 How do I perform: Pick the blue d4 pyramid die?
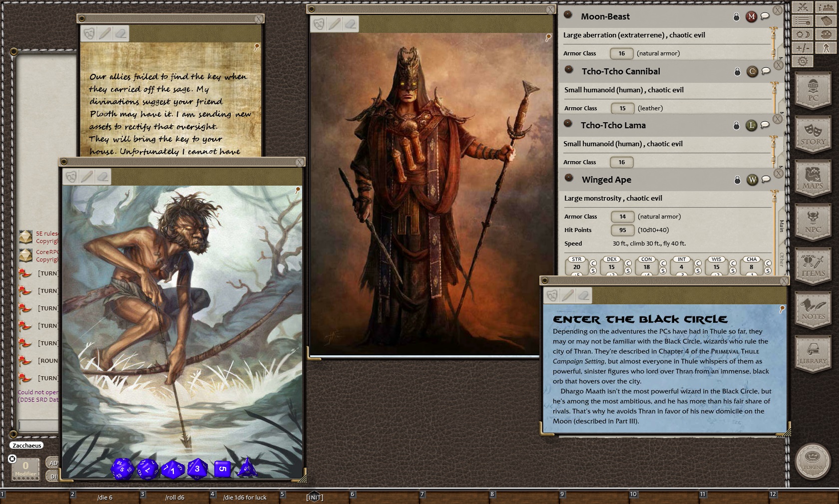[x=247, y=469]
